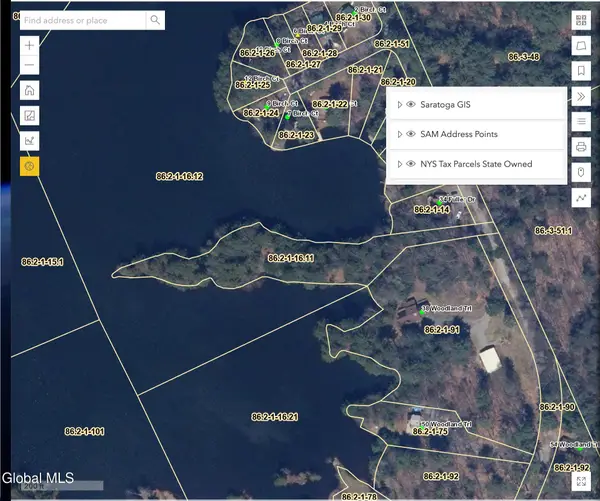Hide the Saratoga GIS layer
Screen dimensions: 600x501
pyautogui.click(x=411, y=105)
